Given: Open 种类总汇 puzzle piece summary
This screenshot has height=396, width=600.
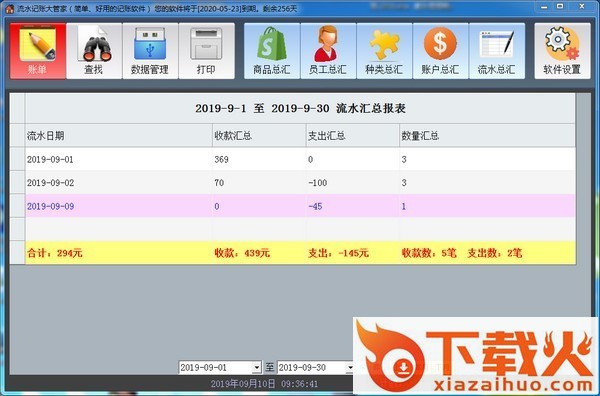Looking at the screenshot, I should click(385, 51).
